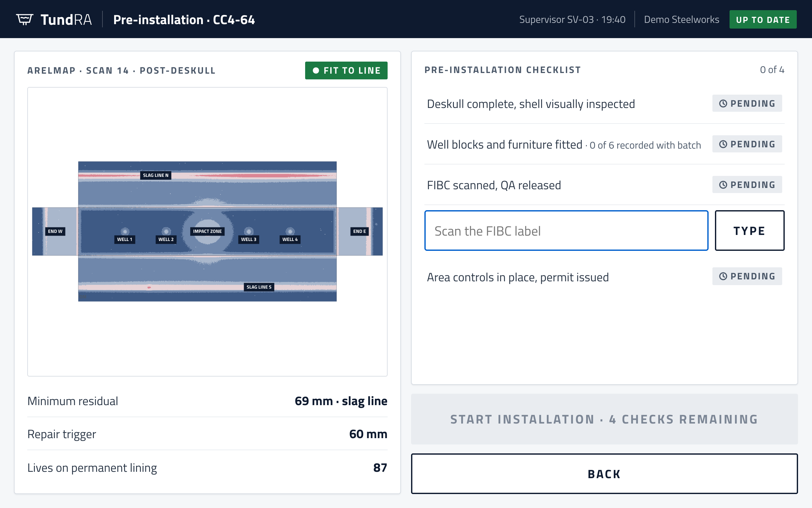Click the tundish lining scan heatmap image

207,231
